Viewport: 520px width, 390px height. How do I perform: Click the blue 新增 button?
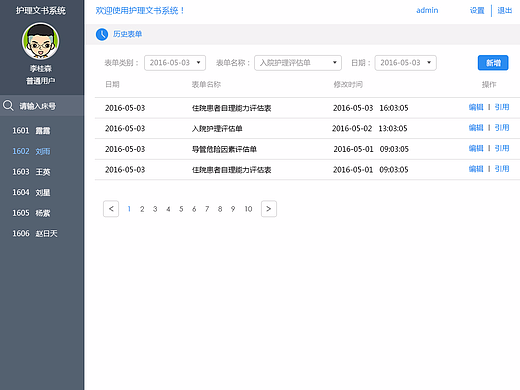click(493, 63)
